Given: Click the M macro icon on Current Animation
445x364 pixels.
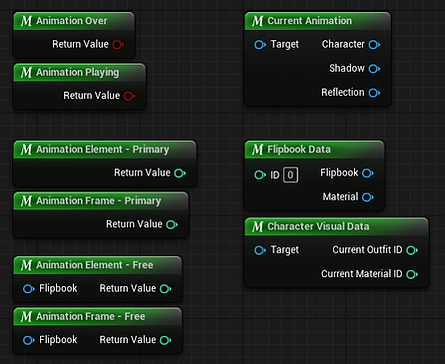Looking at the screenshot, I should pyautogui.click(x=258, y=21).
